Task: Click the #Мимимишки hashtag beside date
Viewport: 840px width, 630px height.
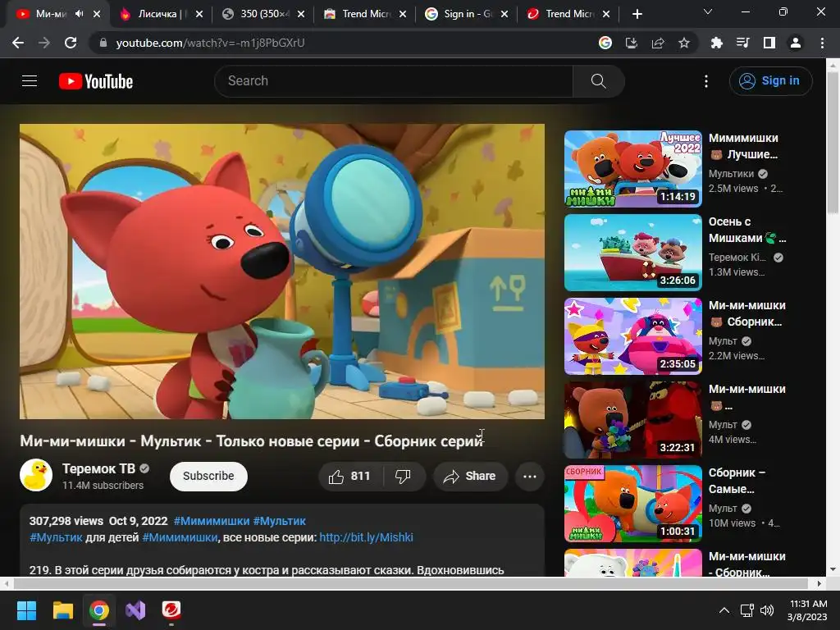Action: click(x=212, y=521)
